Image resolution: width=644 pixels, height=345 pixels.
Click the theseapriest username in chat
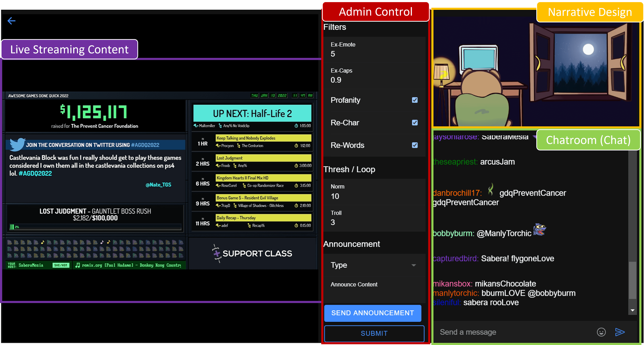pos(455,162)
